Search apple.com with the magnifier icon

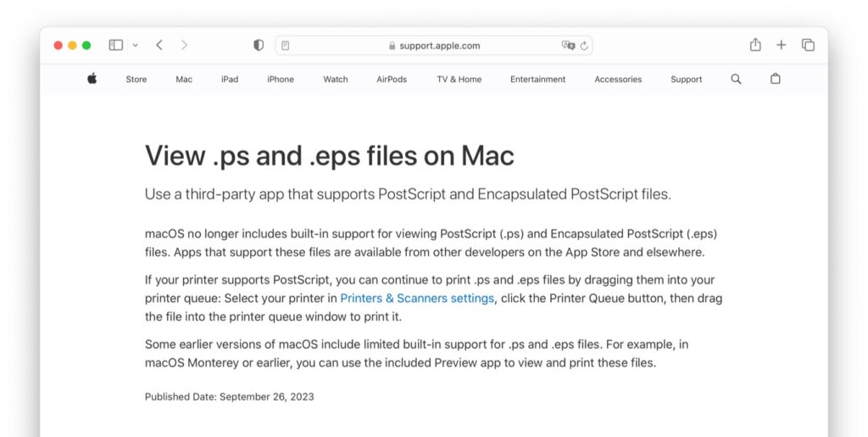(x=736, y=79)
